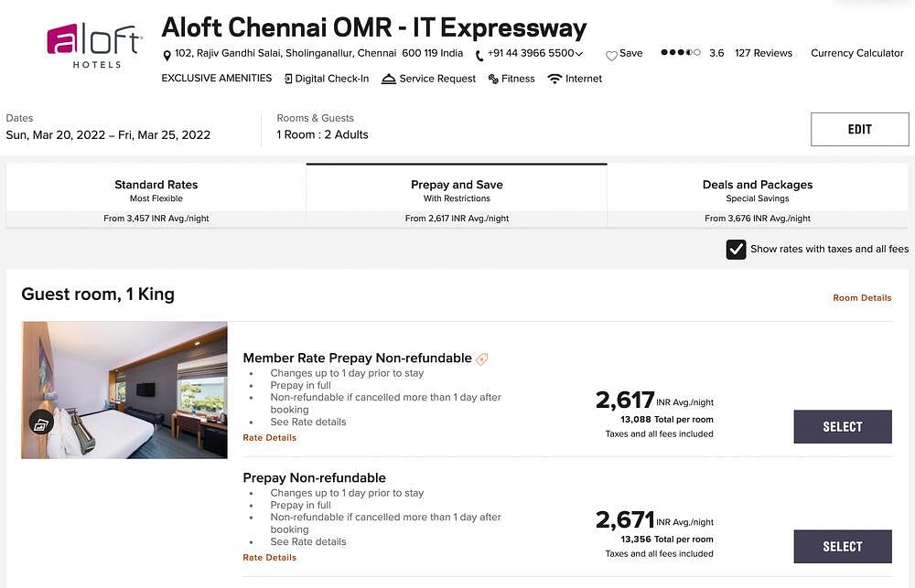This screenshot has height=588, width=915.
Task: Switch to Prepay and Save tab
Action: [457, 196]
